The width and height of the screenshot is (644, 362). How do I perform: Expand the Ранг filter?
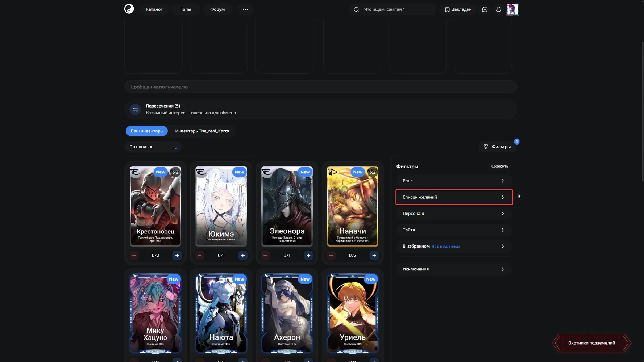[x=454, y=181]
